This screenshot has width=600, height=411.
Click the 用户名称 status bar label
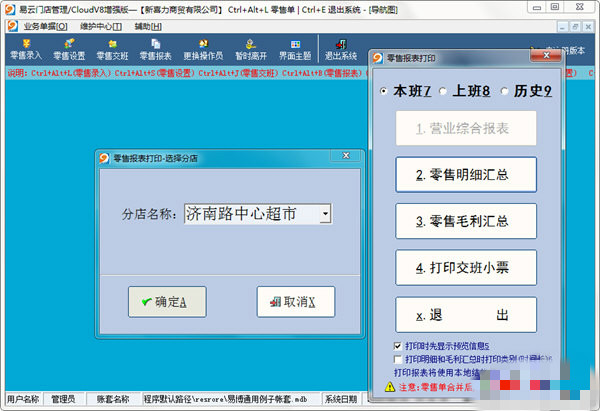[x=23, y=399]
